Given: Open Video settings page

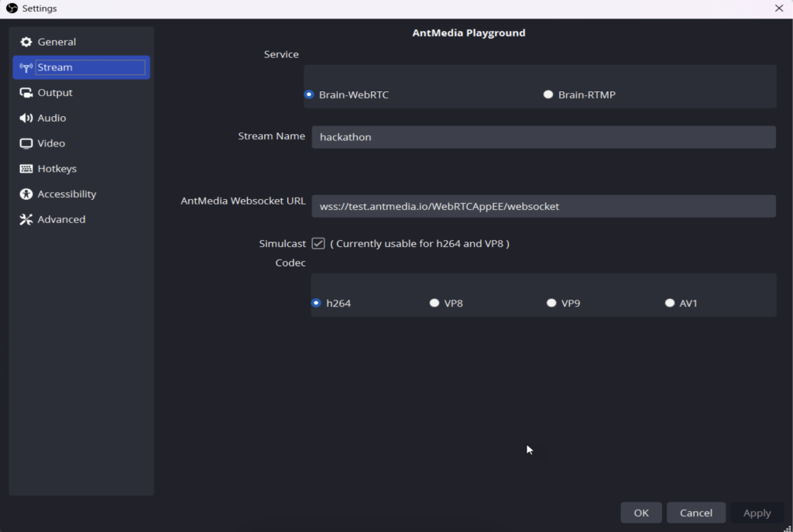Looking at the screenshot, I should [81, 143].
